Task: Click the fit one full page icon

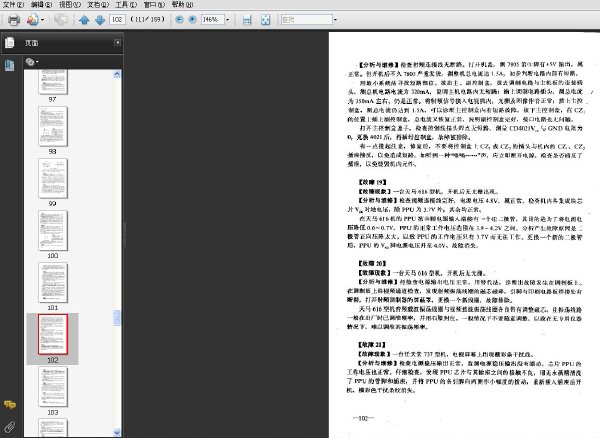Action: click(x=265, y=20)
